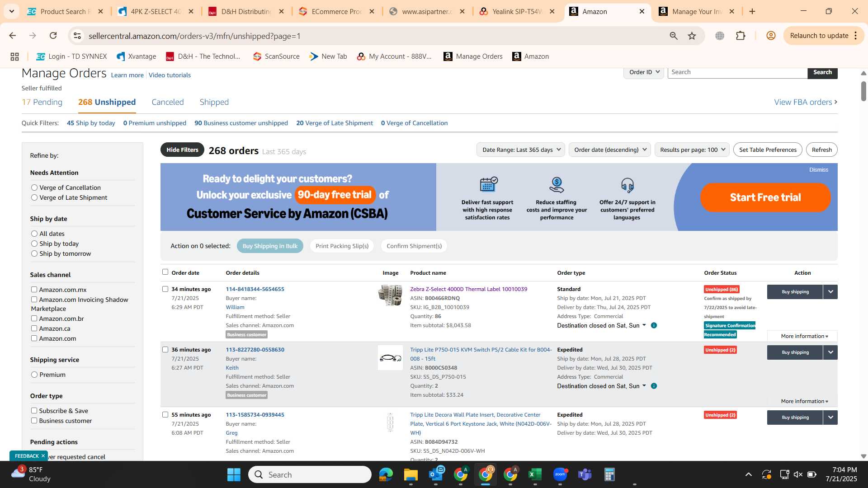Open Outlook from the taskbar
The image size is (868, 488).
[436, 474]
